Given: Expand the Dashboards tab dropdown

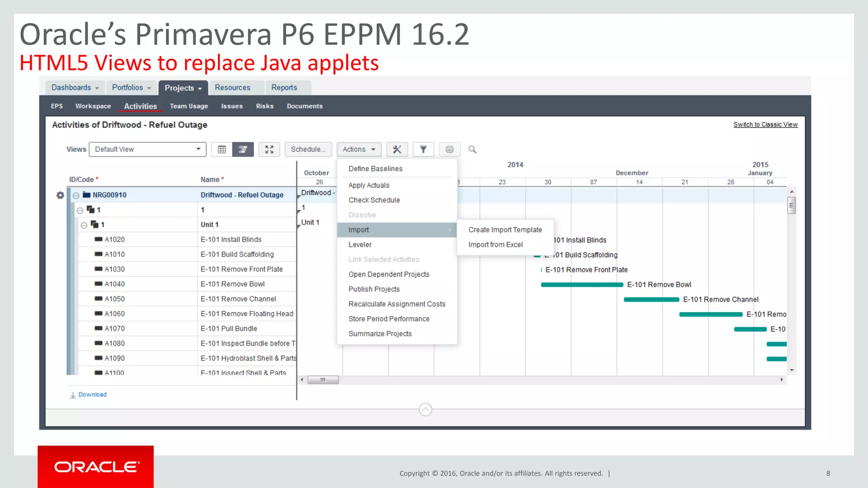Looking at the screenshot, I should pos(97,88).
